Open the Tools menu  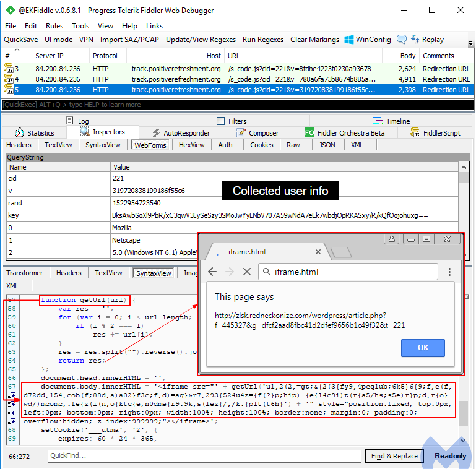coord(80,26)
